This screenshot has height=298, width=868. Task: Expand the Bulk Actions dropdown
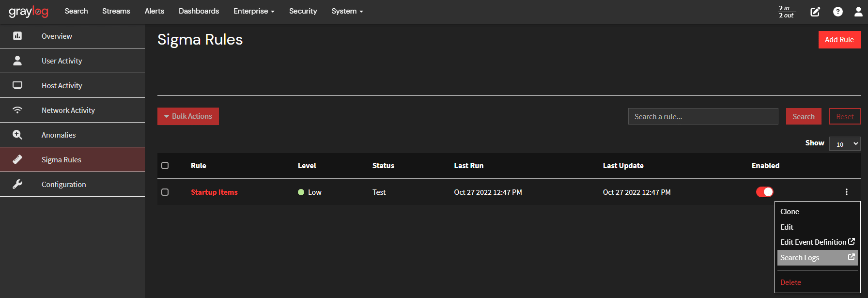[188, 116]
